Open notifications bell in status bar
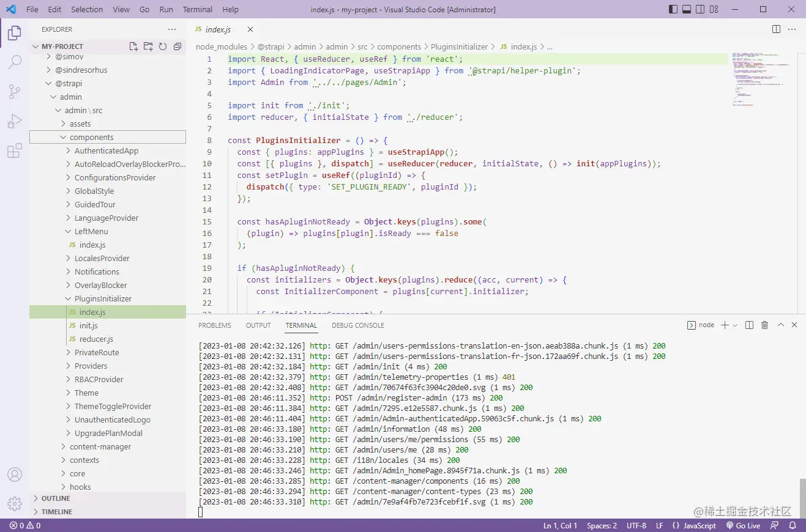The height and width of the screenshot is (532, 806). coord(793,526)
